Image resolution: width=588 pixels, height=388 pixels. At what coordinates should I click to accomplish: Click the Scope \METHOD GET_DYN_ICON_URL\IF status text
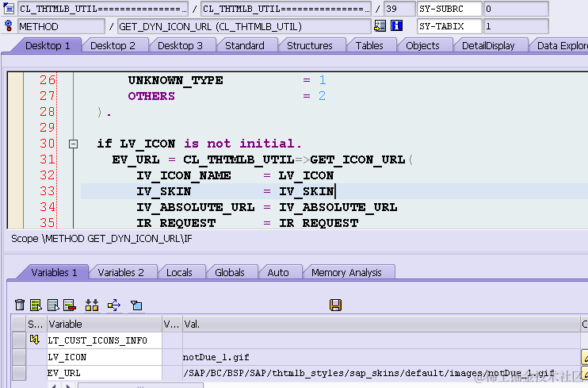pyautogui.click(x=101, y=239)
